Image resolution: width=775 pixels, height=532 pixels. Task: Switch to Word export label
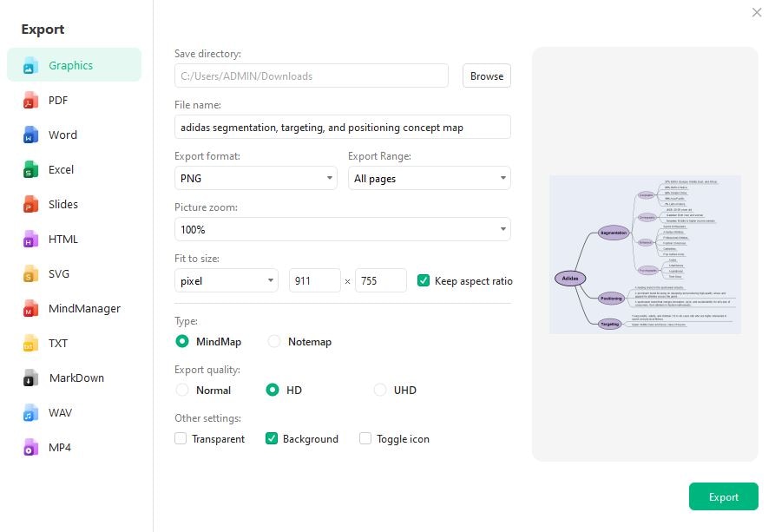pyautogui.click(x=62, y=135)
